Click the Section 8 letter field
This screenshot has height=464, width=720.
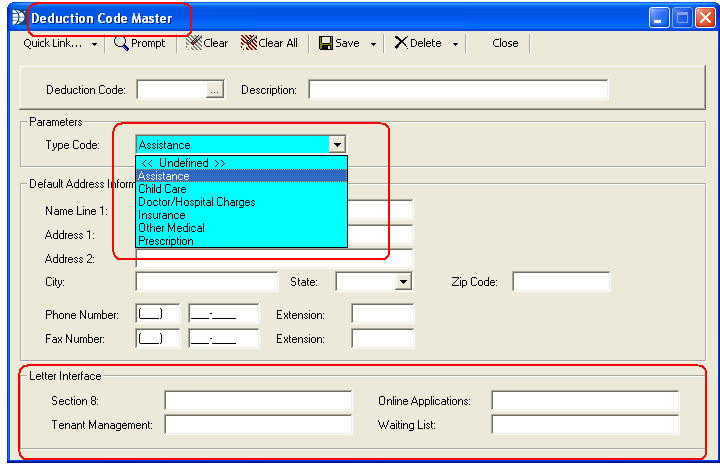click(x=258, y=401)
